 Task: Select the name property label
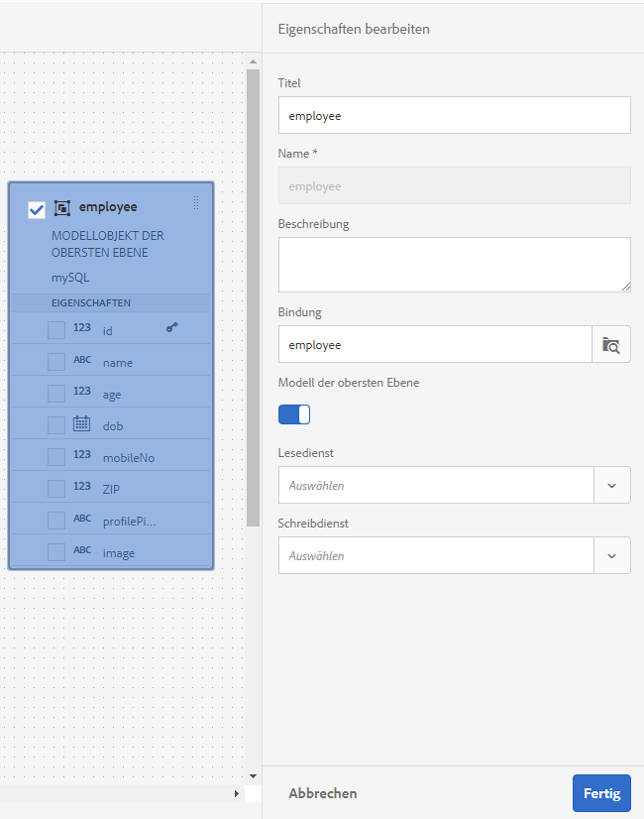coord(118,363)
